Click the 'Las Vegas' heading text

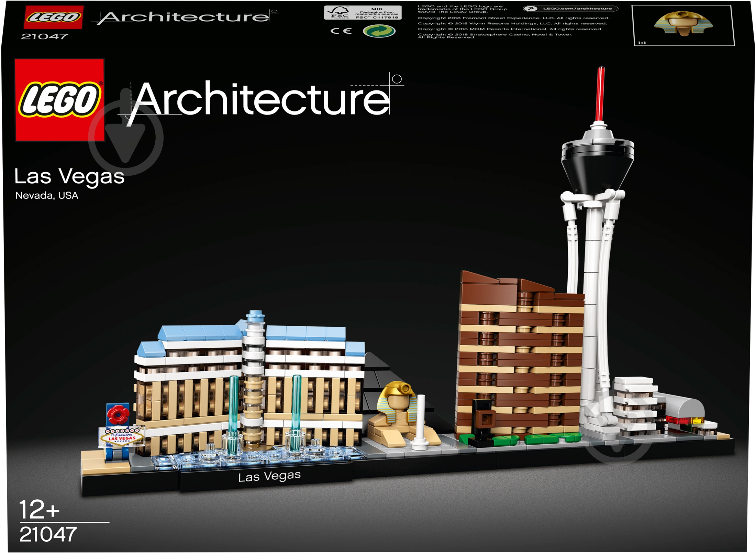pyautogui.click(x=69, y=177)
